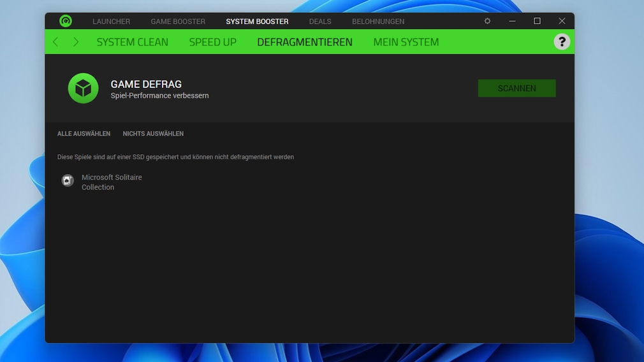The height and width of the screenshot is (362, 644).
Task: Click the Nichts Auswählen link
Action: [x=153, y=134]
